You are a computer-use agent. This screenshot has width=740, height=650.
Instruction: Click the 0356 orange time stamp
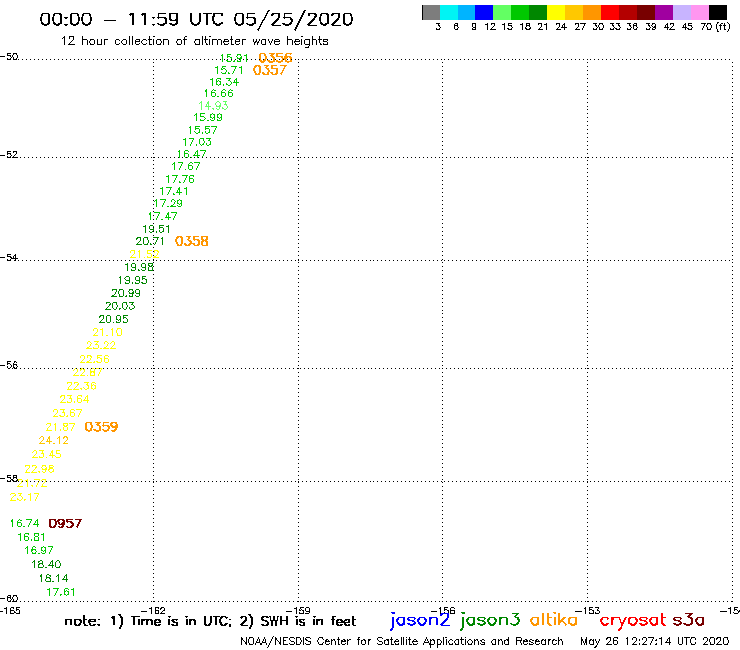[x=276, y=58]
